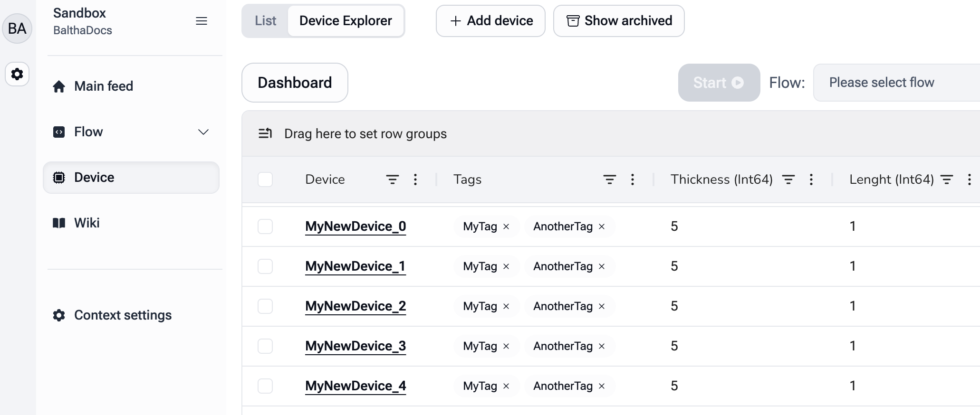
Task: Switch to the List tab
Action: click(x=265, y=21)
